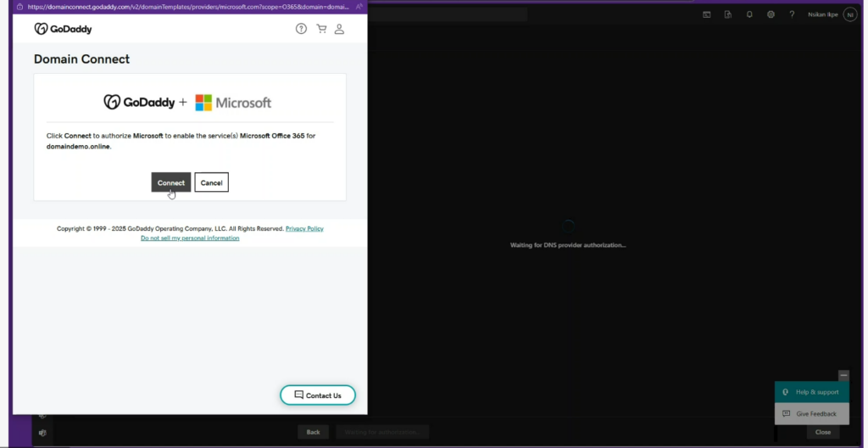Click the Close button in admin wizard
Screen dimensions: 868x448
[x=822, y=432]
